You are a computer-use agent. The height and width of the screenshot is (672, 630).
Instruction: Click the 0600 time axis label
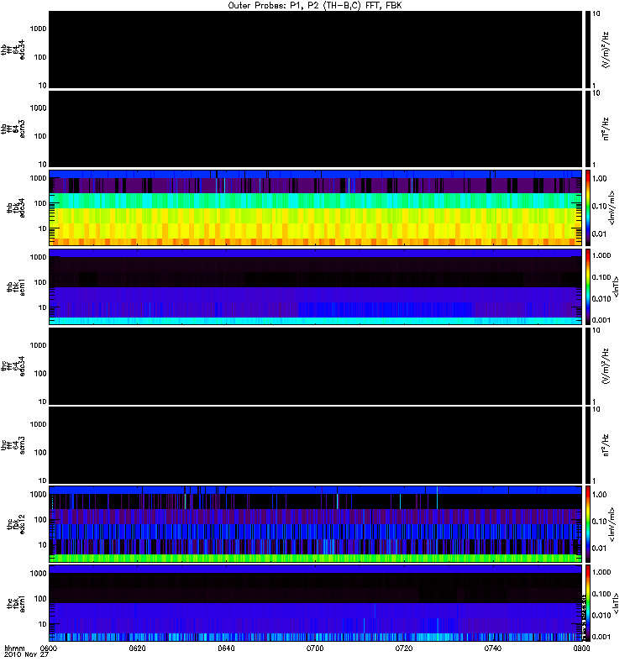tap(49, 648)
